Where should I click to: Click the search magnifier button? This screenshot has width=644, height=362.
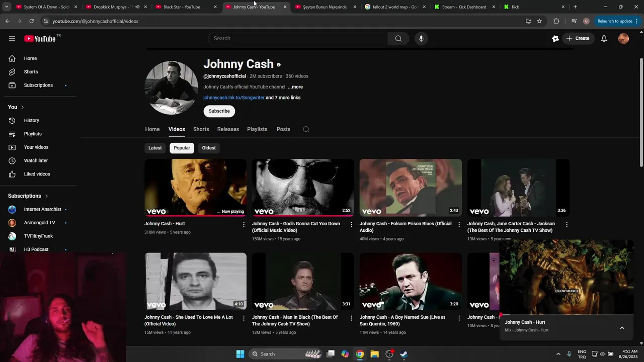pos(398,38)
